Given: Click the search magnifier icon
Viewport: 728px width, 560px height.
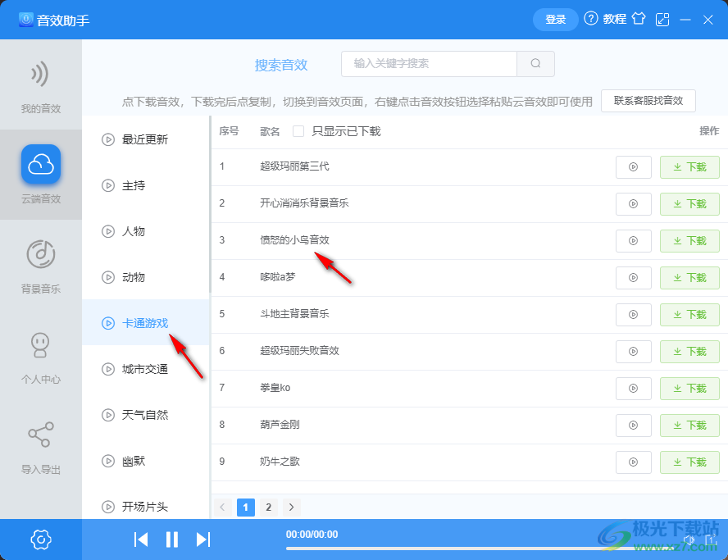Looking at the screenshot, I should tap(535, 64).
